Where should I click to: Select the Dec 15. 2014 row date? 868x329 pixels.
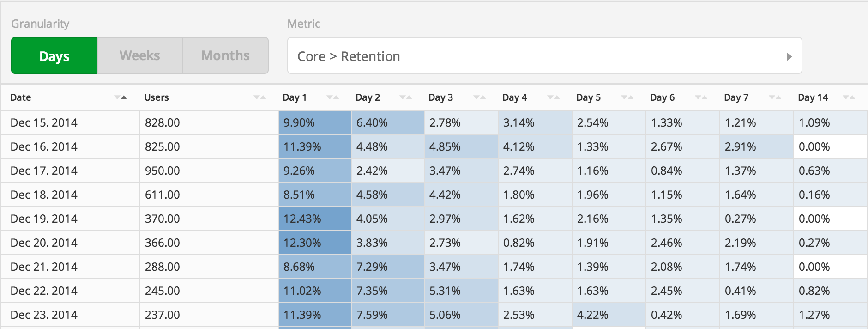[x=44, y=122]
